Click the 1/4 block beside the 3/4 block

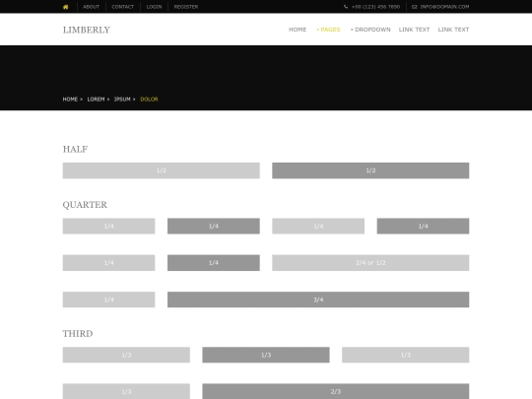(109, 299)
